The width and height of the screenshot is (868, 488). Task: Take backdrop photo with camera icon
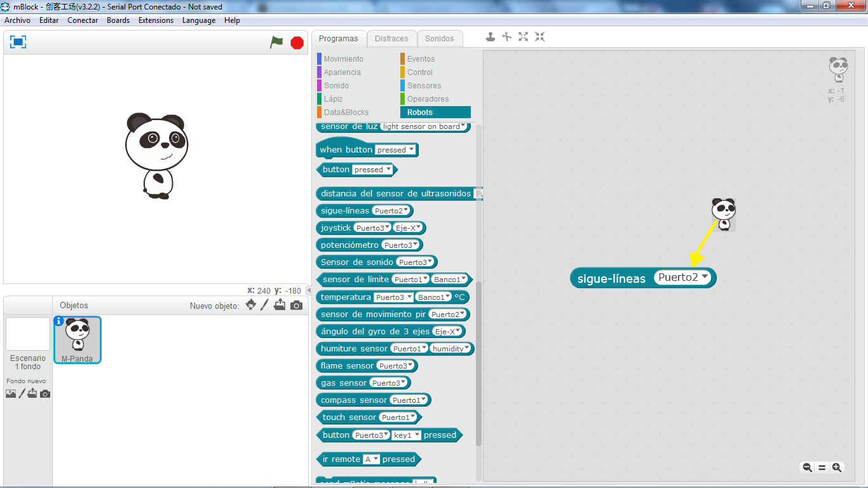click(45, 394)
